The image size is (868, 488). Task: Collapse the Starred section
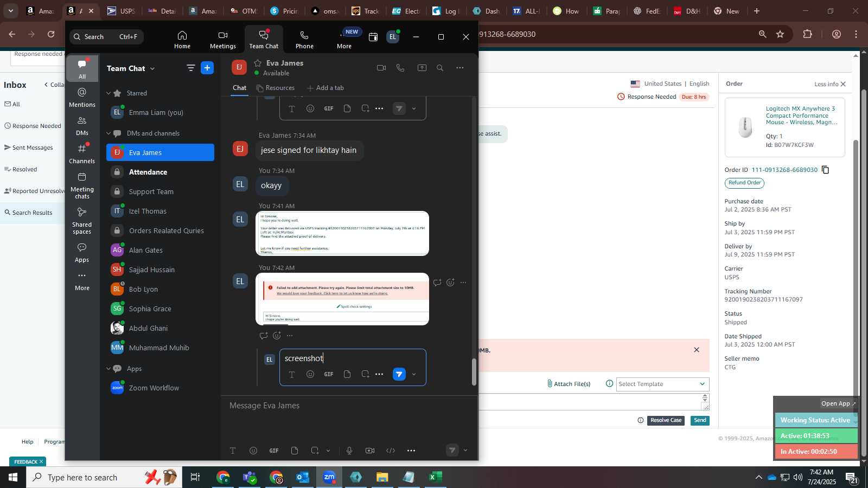[108, 93]
